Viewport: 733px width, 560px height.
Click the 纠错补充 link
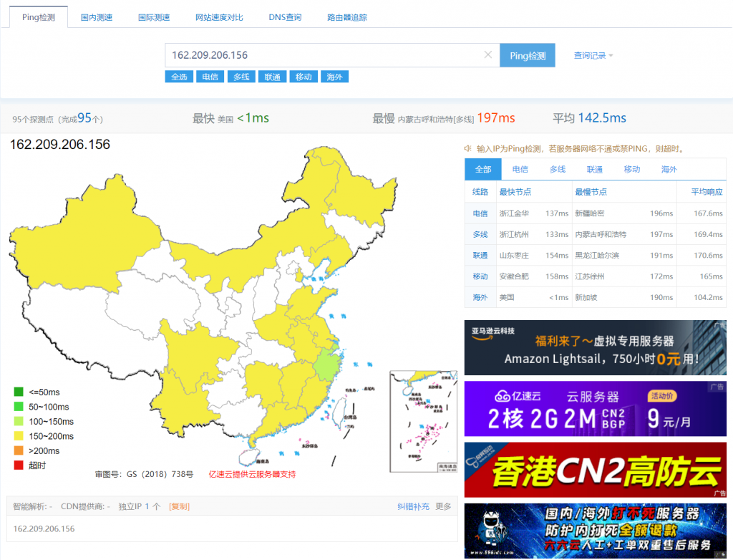coord(413,506)
